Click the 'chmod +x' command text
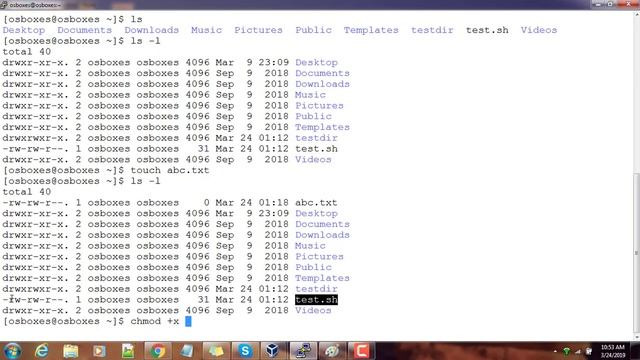 pos(155,321)
